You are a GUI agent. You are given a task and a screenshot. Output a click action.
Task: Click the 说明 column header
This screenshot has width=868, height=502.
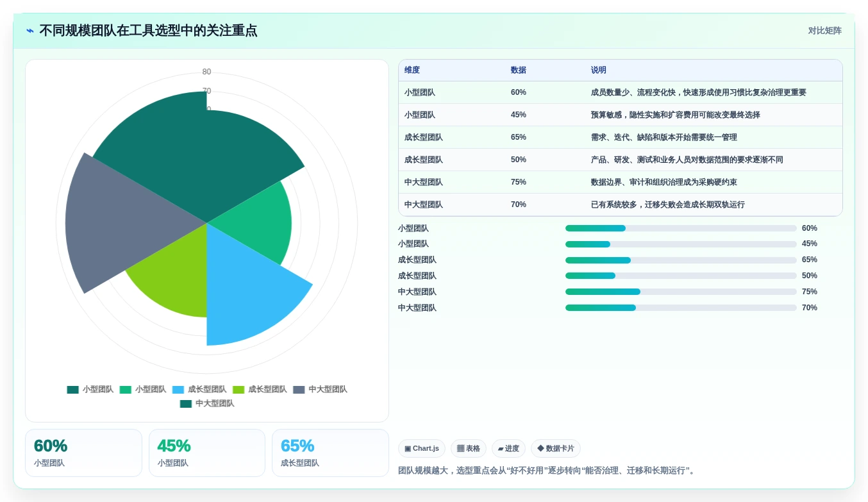[x=599, y=70]
